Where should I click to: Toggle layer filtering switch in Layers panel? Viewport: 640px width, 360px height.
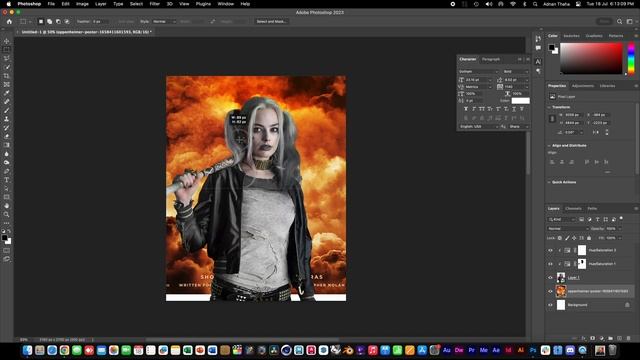621,218
